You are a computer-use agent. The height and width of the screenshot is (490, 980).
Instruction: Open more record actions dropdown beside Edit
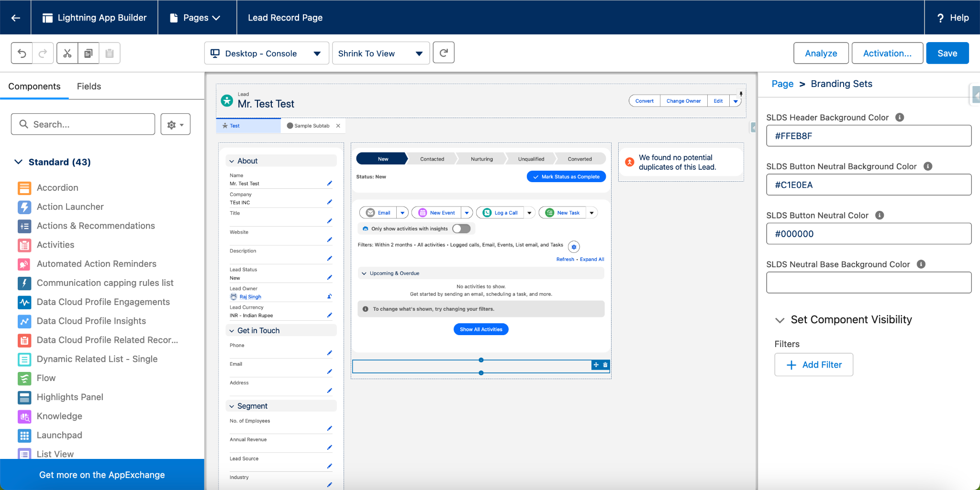(735, 101)
